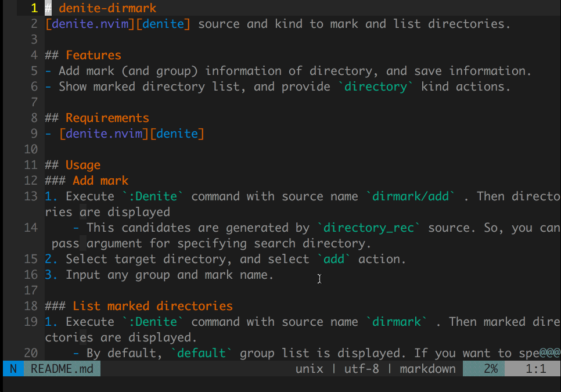Click the 'denite-dirmark' title heading
Screen dimensions: 561x392
coord(107,8)
